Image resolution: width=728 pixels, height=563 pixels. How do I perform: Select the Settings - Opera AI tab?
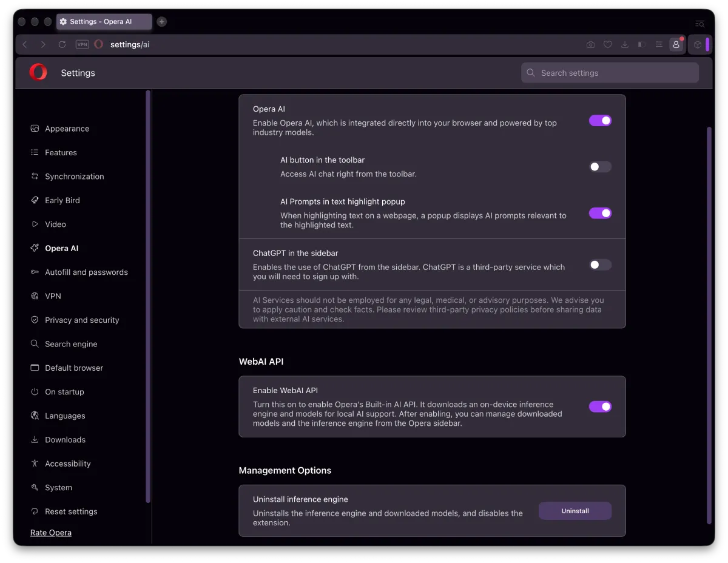click(x=104, y=22)
